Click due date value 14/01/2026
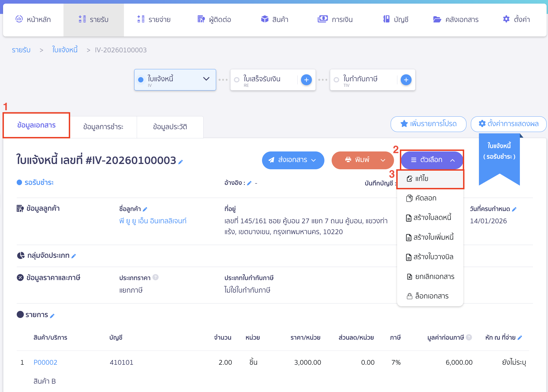Image resolution: width=548 pixels, height=392 pixels. tap(488, 221)
